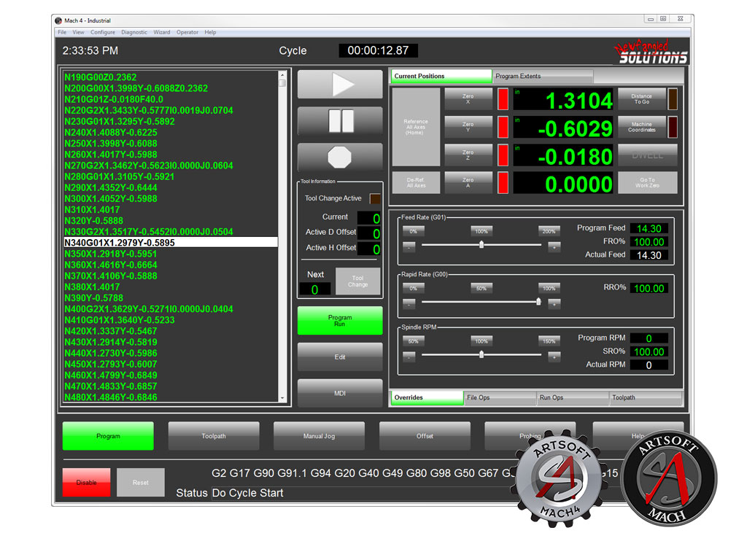This screenshot has width=747, height=560.
Task: Open the File Ops tab
Action: coord(500,398)
